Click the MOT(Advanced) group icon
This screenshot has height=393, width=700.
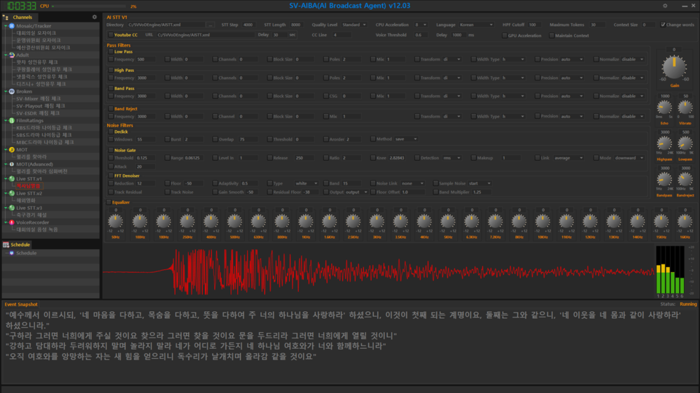pos(12,164)
